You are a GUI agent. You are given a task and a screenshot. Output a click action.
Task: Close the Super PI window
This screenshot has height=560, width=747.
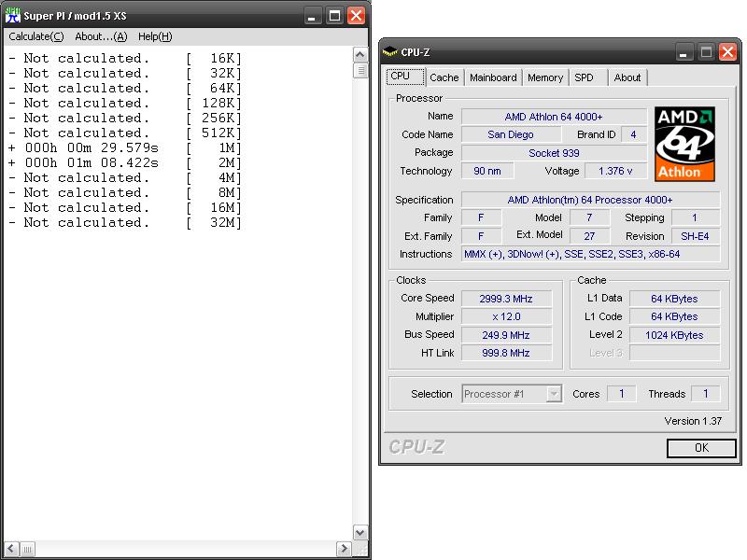pyautogui.click(x=356, y=16)
